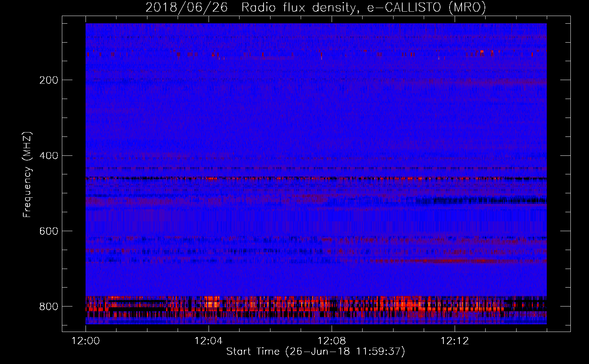The width and height of the screenshot is (589, 364).
Task: Click the 'Start Time (26-Jun-18 11:59:37)' label
Action: click(x=316, y=352)
